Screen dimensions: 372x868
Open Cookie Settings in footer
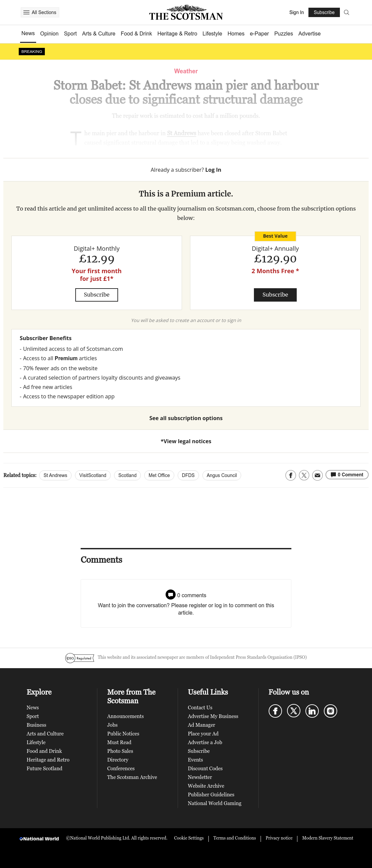click(189, 838)
